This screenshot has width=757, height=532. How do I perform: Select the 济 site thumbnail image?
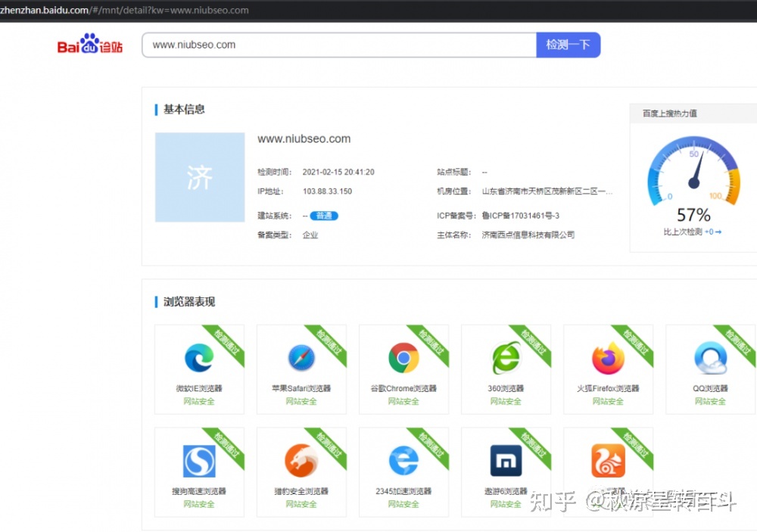[x=199, y=177]
